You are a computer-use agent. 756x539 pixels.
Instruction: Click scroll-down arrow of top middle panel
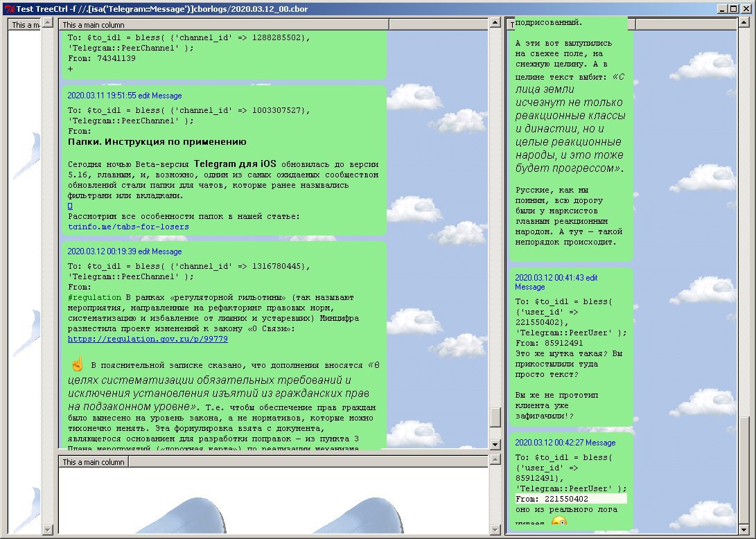click(495, 444)
